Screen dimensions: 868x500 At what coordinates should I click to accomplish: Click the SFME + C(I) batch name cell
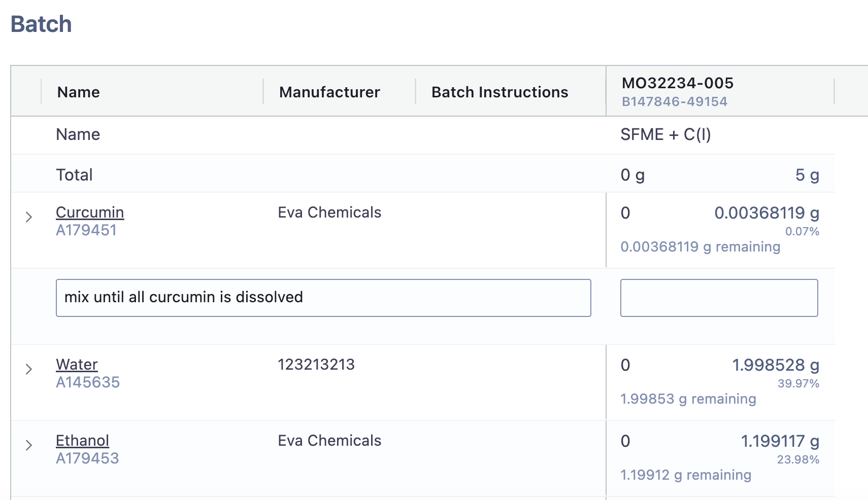(x=665, y=134)
